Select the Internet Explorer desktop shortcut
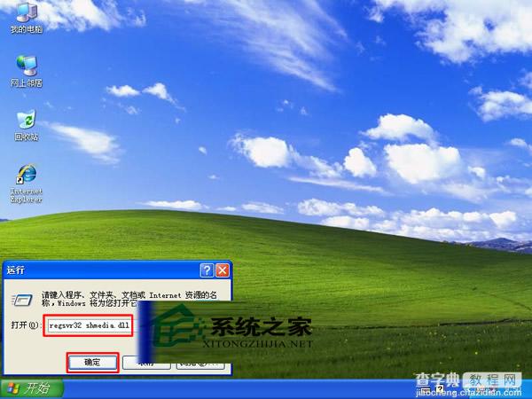Viewport: 532px width, 399px height. click(x=27, y=184)
